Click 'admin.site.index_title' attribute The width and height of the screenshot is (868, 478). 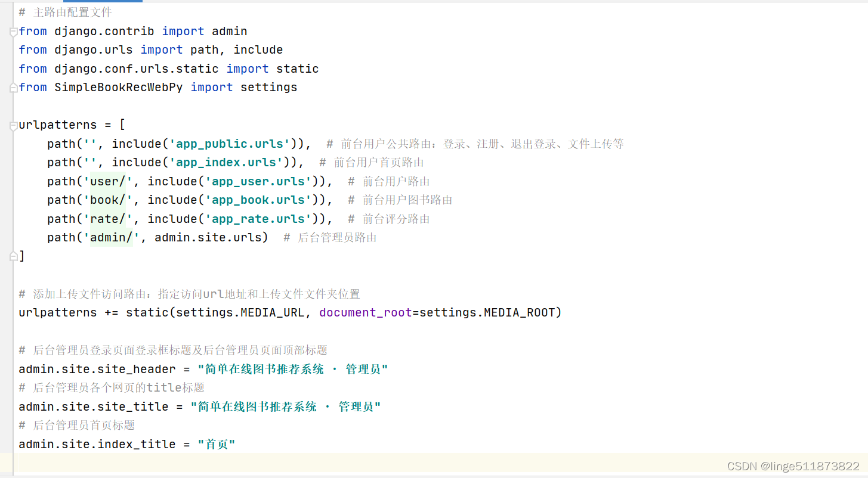97,444
